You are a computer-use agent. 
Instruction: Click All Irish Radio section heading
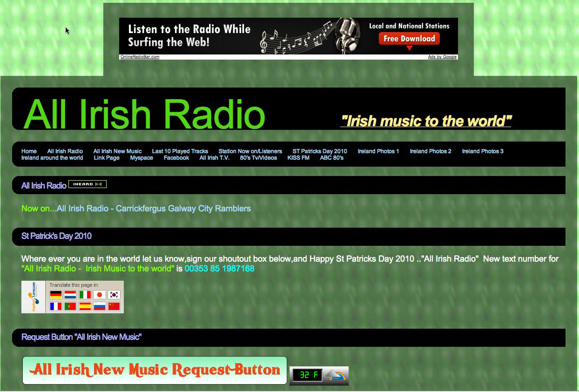pyautogui.click(x=44, y=185)
